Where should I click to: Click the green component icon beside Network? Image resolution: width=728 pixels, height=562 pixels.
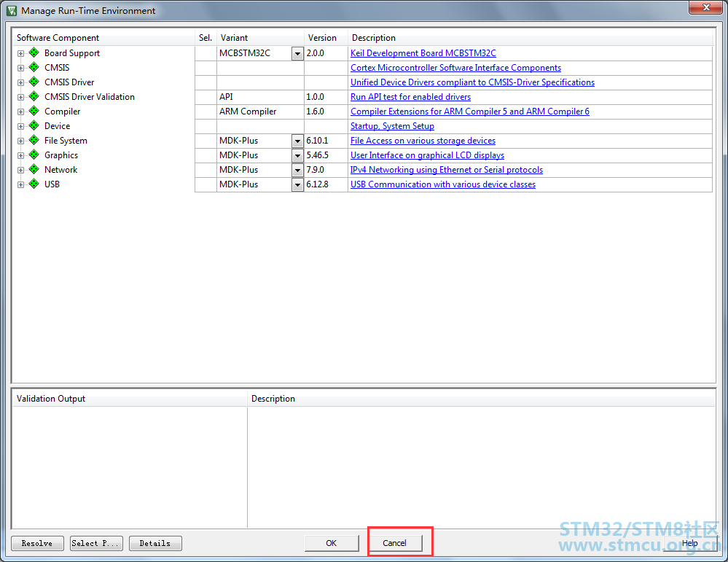tap(34, 170)
